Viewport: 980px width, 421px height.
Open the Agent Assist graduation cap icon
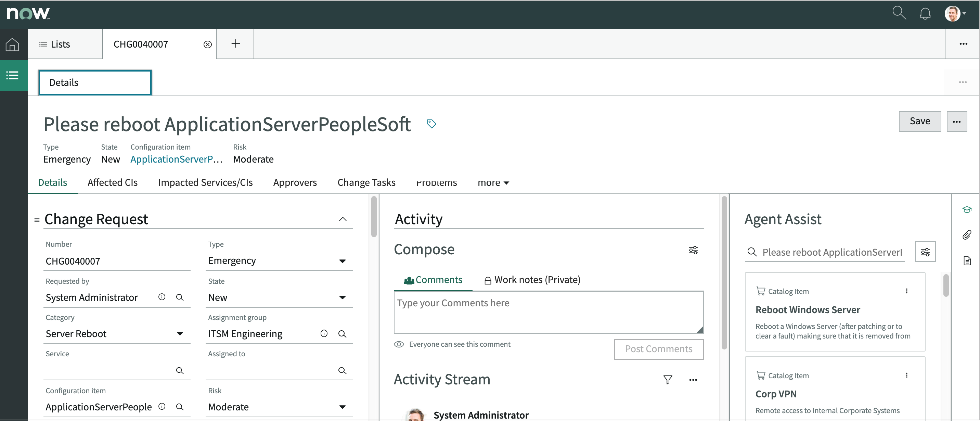pos(967,210)
